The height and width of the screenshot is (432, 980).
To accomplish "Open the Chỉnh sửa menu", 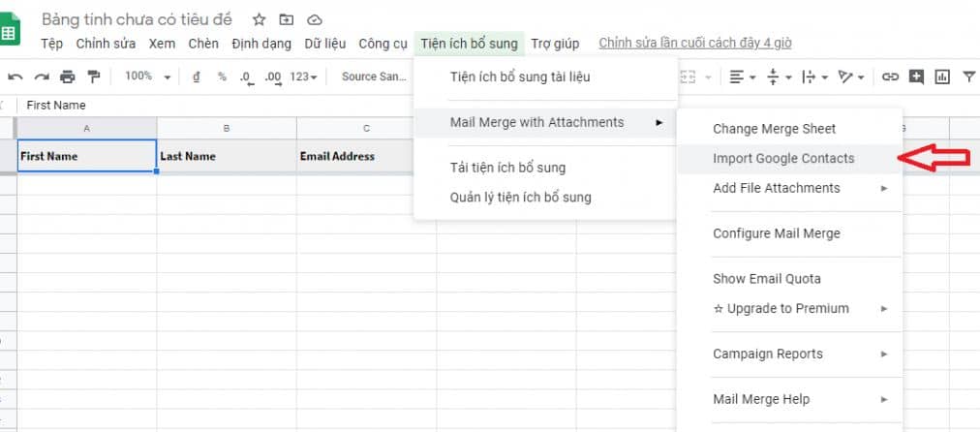I will [106, 44].
